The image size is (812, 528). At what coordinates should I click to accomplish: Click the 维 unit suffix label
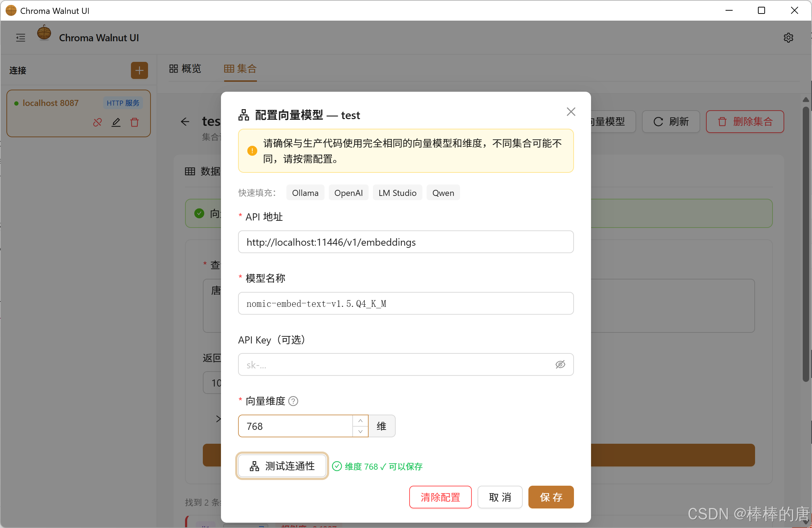click(x=382, y=426)
